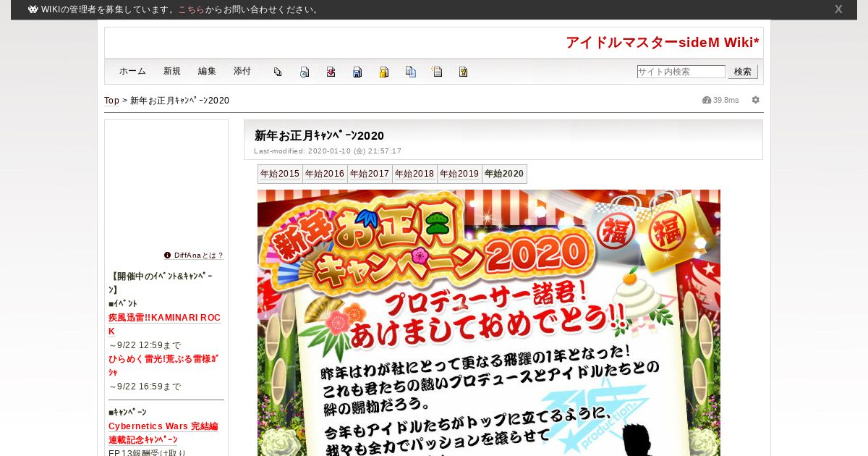
Task: Click the page with blue circle icon
Action: 305,72
